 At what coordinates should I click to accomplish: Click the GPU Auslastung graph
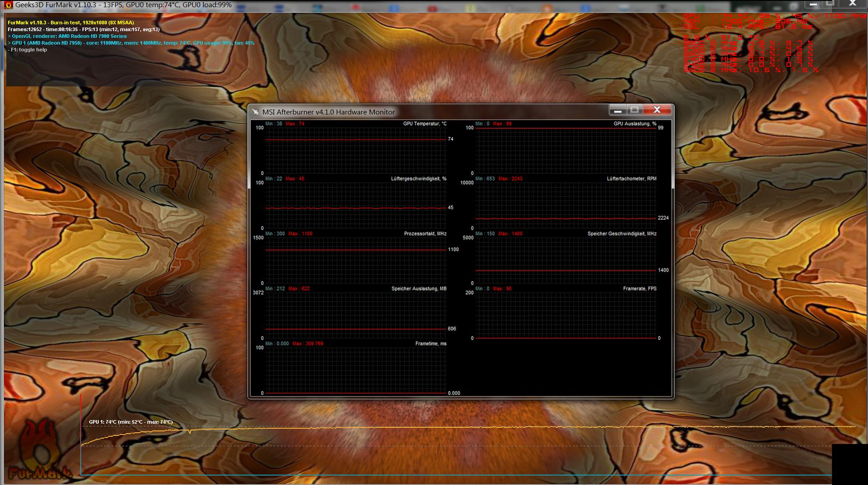pyautogui.click(x=565, y=150)
